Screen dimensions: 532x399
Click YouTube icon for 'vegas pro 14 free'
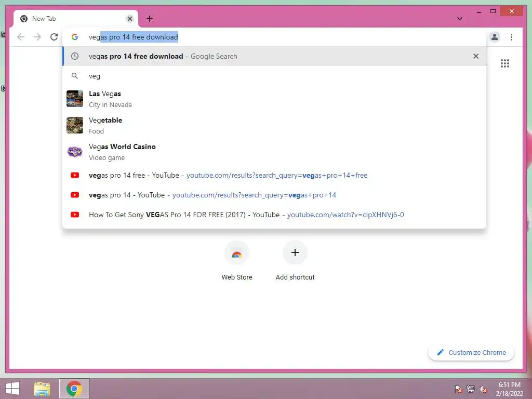click(x=75, y=176)
